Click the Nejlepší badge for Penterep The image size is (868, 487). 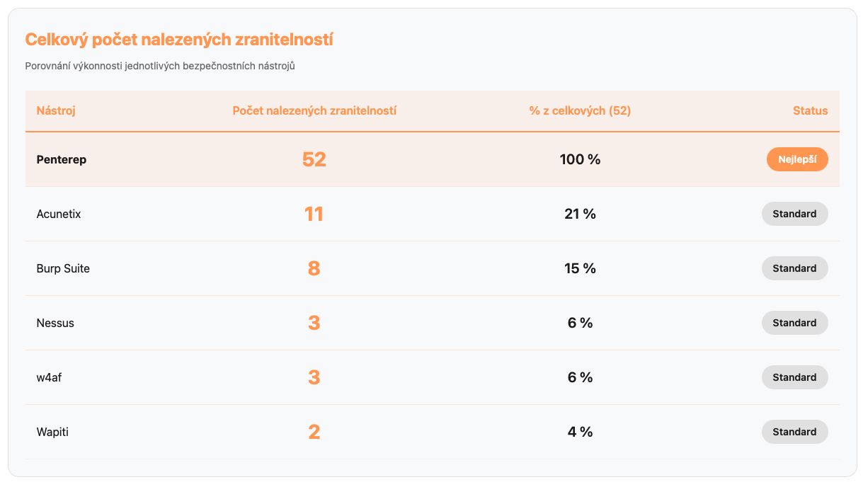(x=797, y=159)
